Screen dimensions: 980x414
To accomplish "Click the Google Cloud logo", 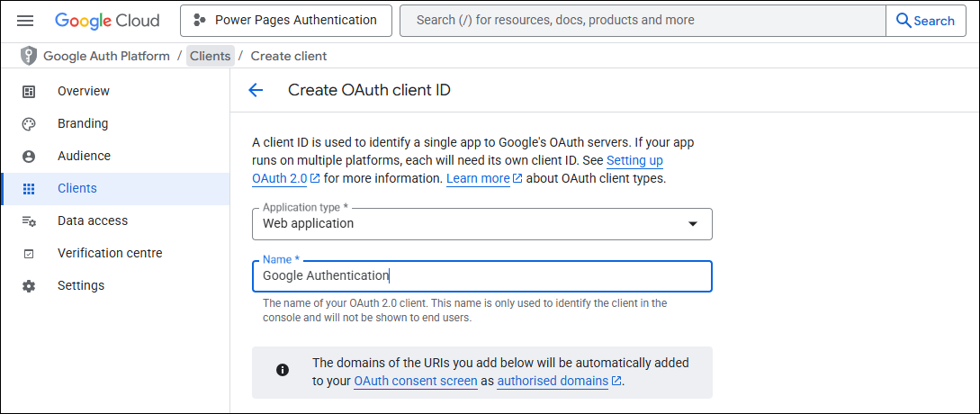I will click(107, 21).
